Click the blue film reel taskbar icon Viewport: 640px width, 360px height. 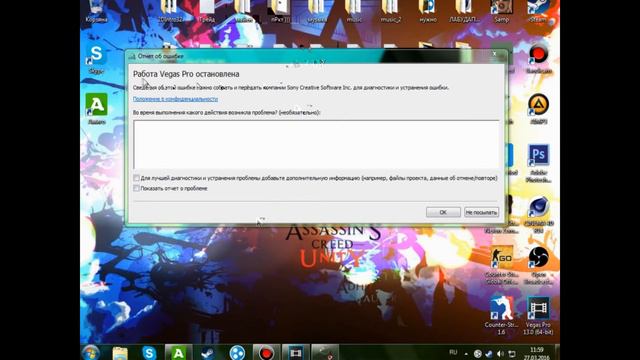coord(237,353)
